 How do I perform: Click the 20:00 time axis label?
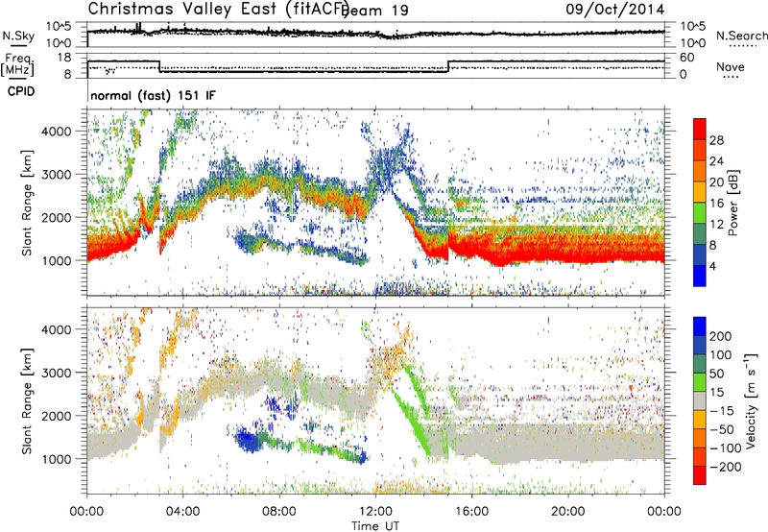(x=567, y=512)
